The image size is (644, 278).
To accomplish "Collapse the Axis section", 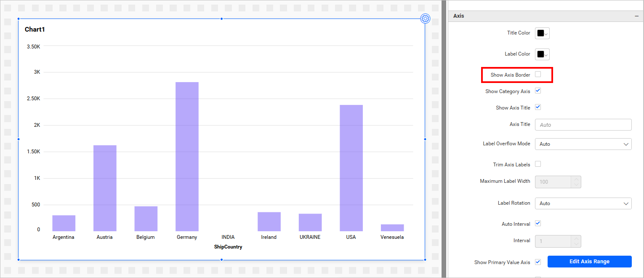I will click(x=636, y=16).
